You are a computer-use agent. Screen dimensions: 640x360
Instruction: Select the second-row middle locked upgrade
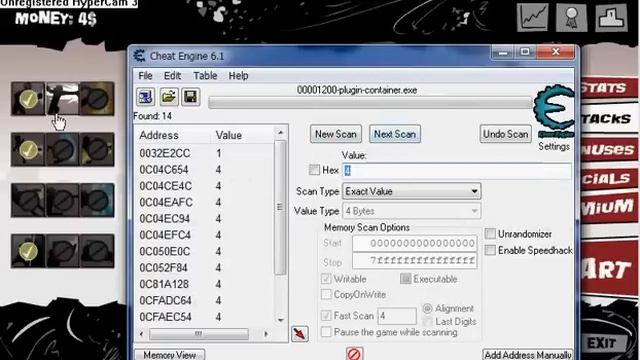(x=62, y=149)
